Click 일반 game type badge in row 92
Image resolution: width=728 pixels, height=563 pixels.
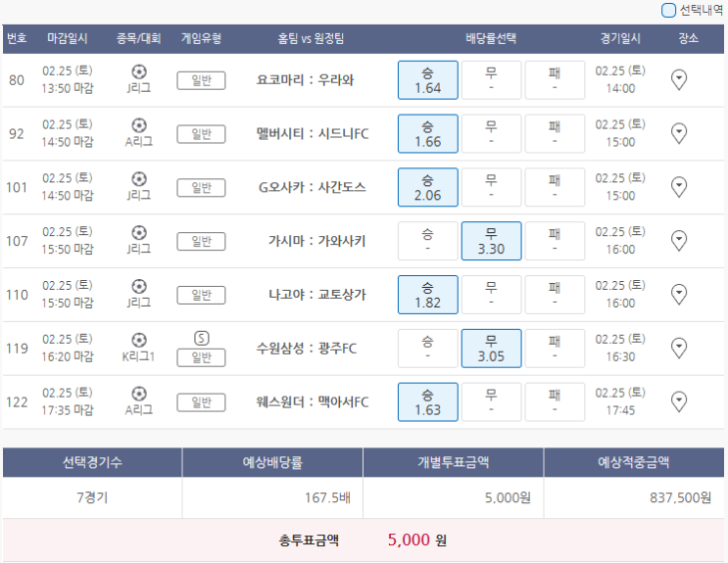[x=201, y=134]
